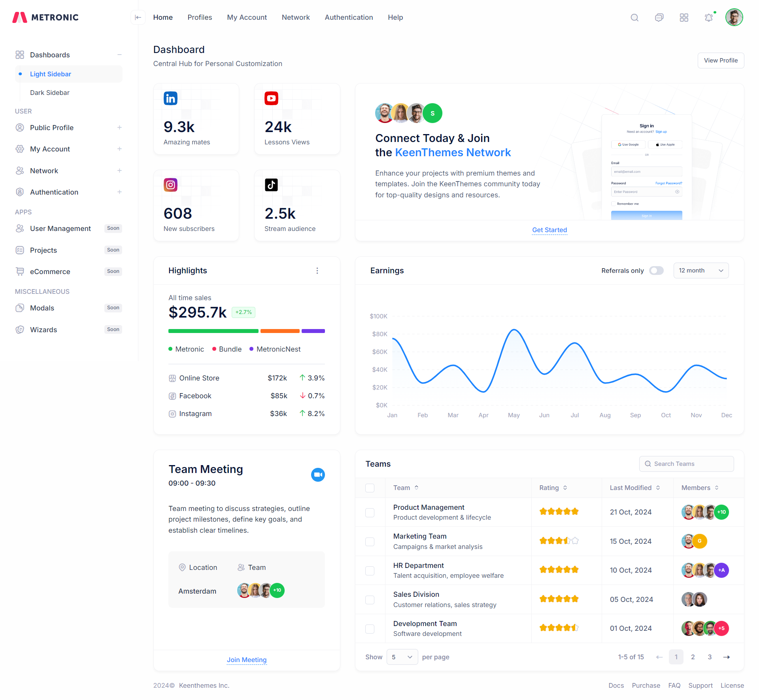Check the Sales Division row checkbox

coord(370,600)
